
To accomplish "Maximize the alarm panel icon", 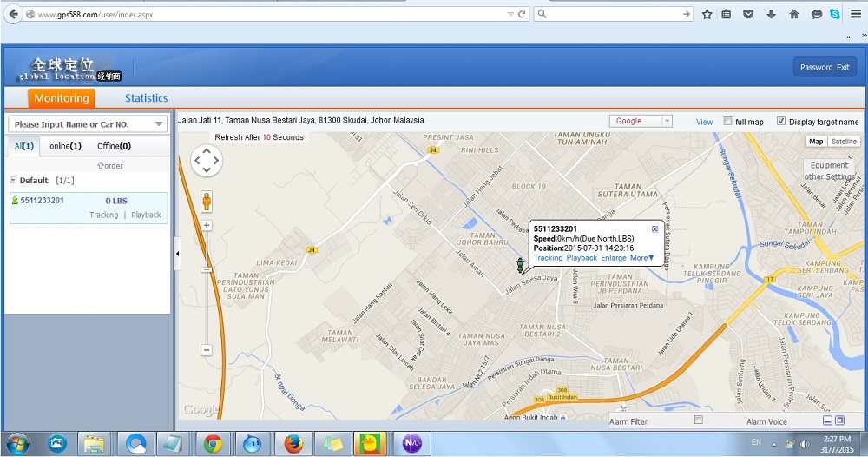I will 839,421.
